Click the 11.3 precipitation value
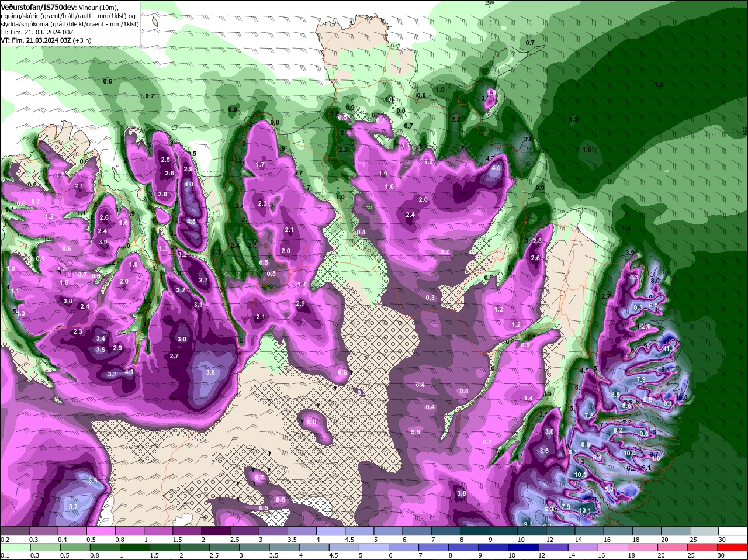Screen dimensions: 748x560 coord(670,348)
